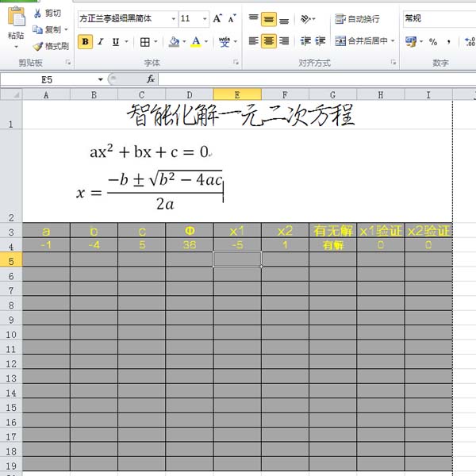Apply comma thousands separator style
Image resolution: width=476 pixels, height=476 pixels.
448,42
